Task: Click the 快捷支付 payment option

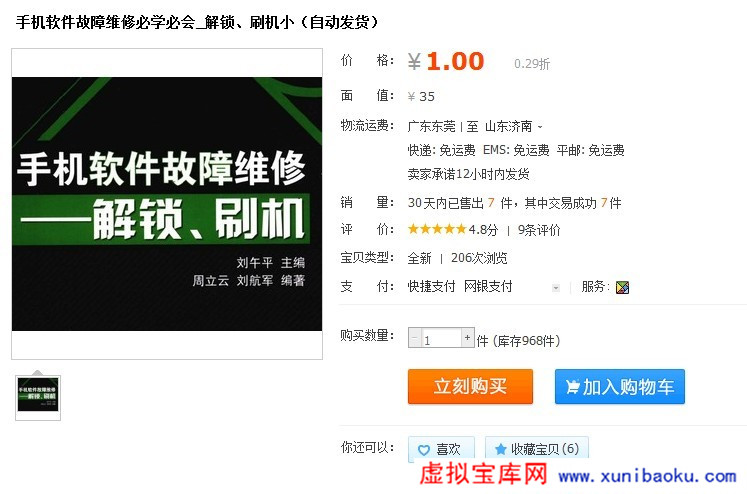Action: pos(432,286)
